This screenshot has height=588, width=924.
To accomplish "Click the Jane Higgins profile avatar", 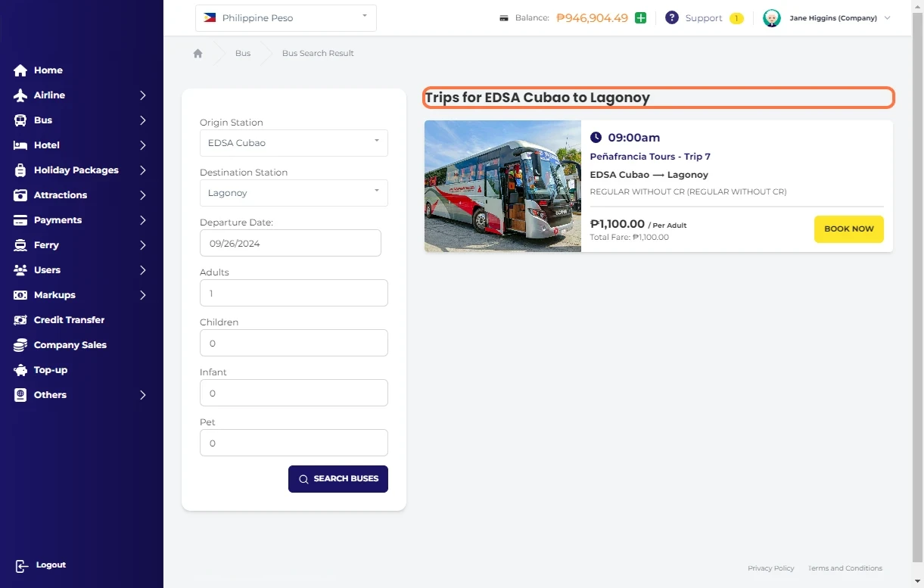I will (771, 18).
